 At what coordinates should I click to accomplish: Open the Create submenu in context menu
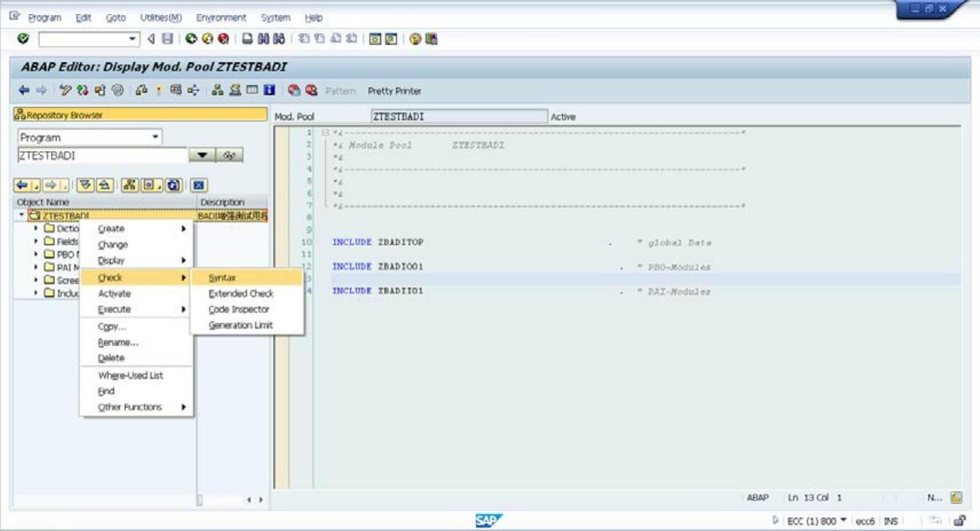136,229
